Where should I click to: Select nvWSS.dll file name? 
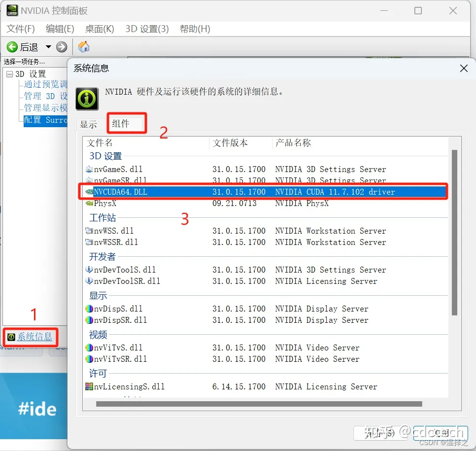[x=113, y=231]
